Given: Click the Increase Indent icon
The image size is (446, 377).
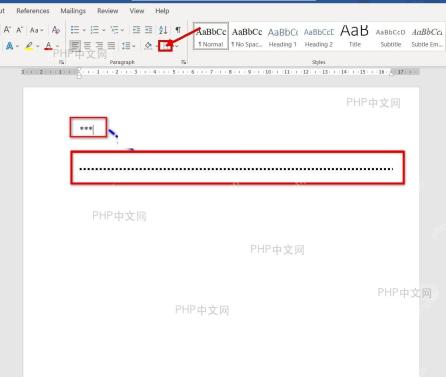Looking at the screenshot, I should coord(149,30).
